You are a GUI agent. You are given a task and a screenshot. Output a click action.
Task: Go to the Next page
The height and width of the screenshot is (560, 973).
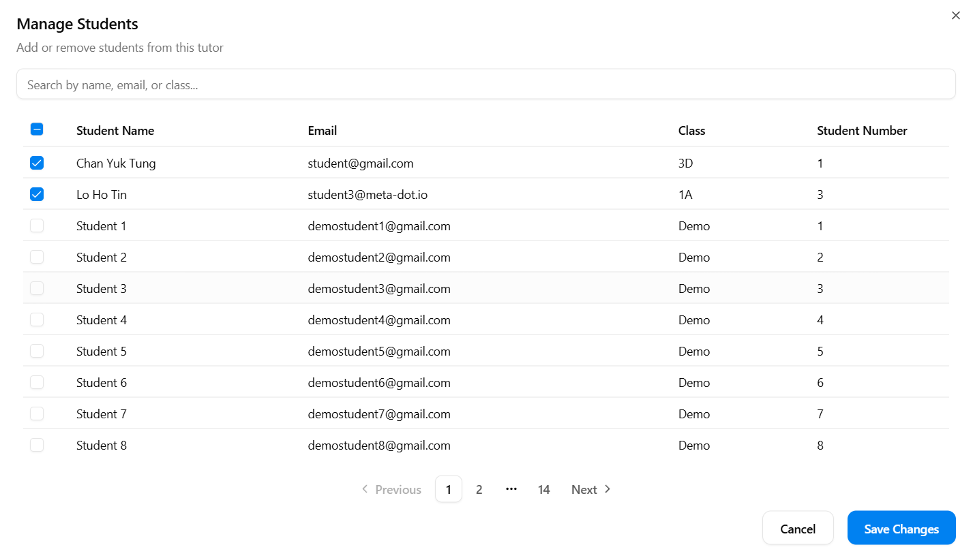point(590,489)
